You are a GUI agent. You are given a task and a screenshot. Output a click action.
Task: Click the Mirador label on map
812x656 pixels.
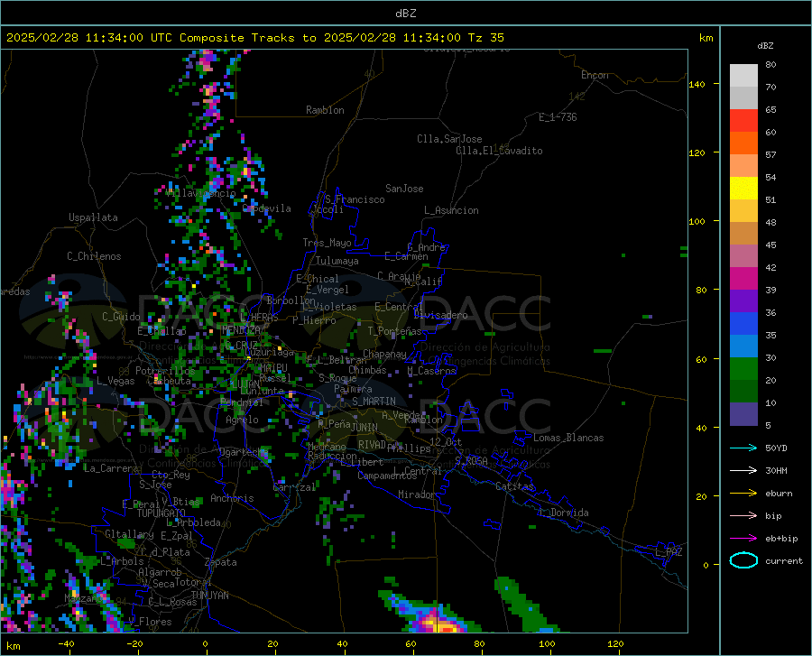tap(416, 494)
